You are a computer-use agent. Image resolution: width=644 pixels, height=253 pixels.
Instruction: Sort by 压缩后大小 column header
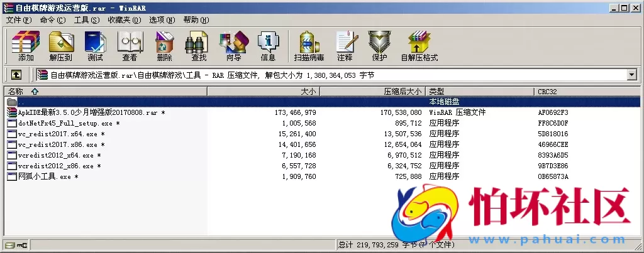[x=372, y=92]
